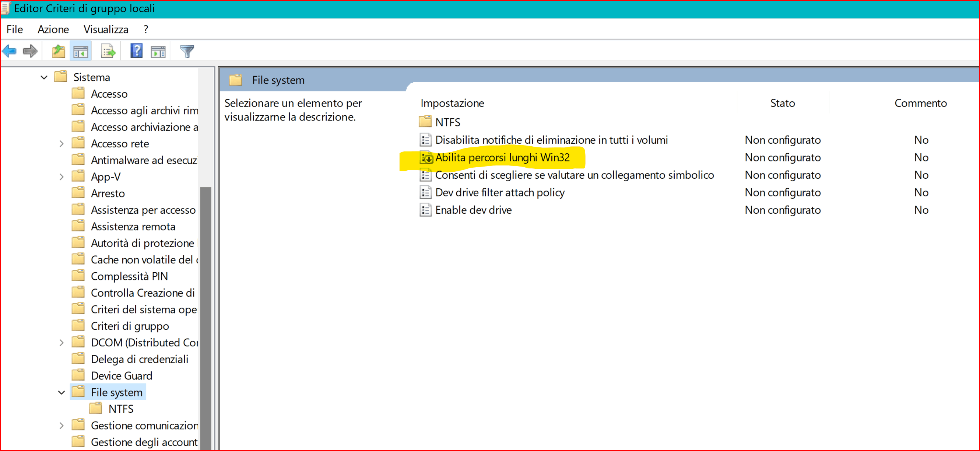980x451 pixels.
Task: Select Abilita percorsi lunghi Win32 setting
Action: click(502, 158)
